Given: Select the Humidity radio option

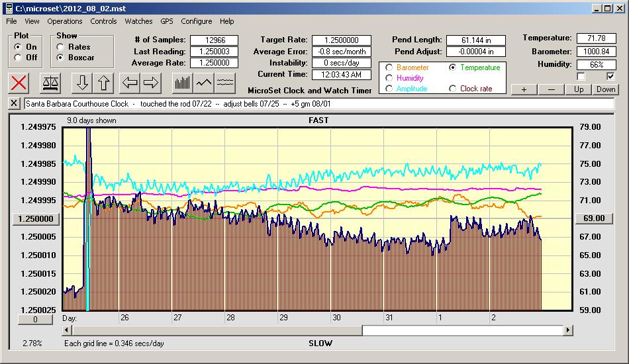Looking at the screenshot, I should [389, 78].
